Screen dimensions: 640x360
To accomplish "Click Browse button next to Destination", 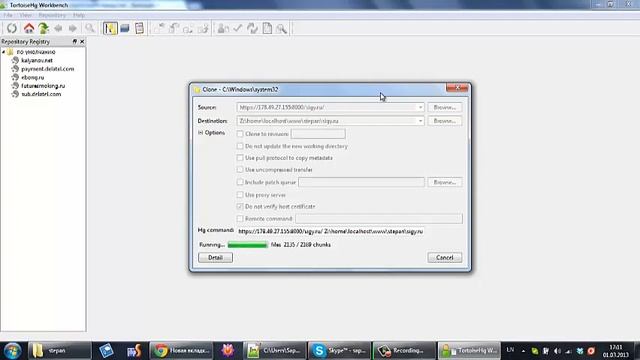I will point(444,121).
